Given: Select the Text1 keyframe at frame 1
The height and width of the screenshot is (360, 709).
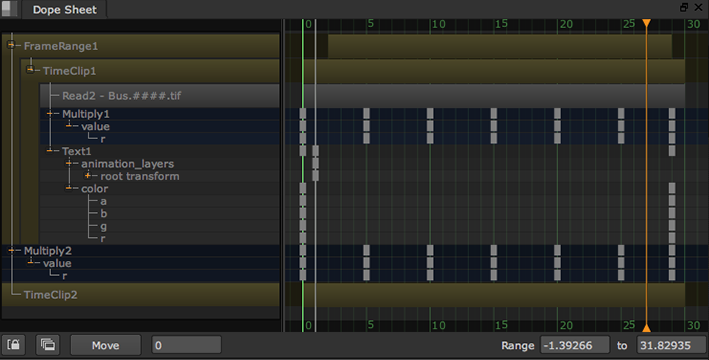Looking at the screenshot, I should click(x=316, y=151).
